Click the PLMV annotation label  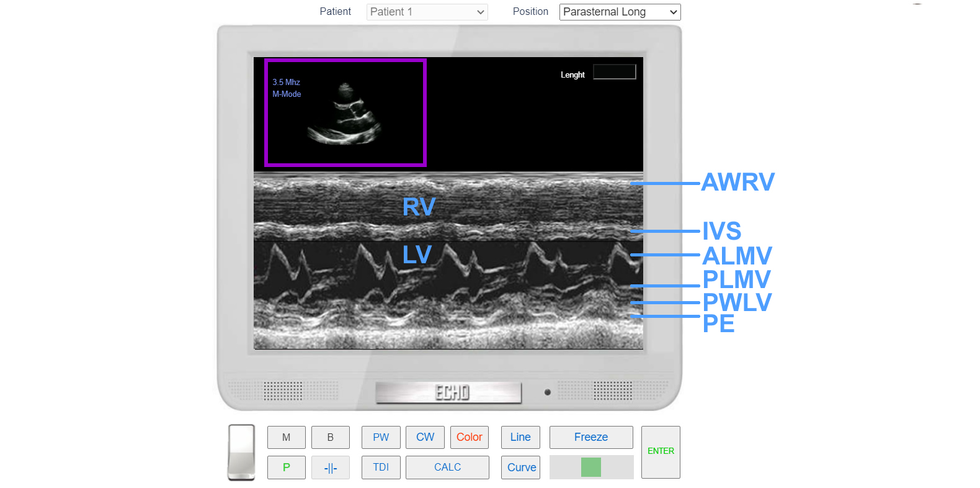[737, 279]
